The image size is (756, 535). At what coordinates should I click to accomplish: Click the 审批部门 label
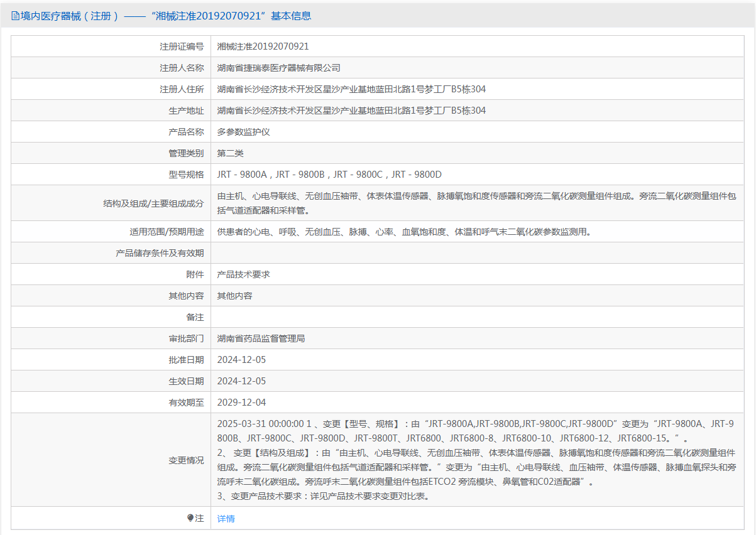[x=186, y=338]
